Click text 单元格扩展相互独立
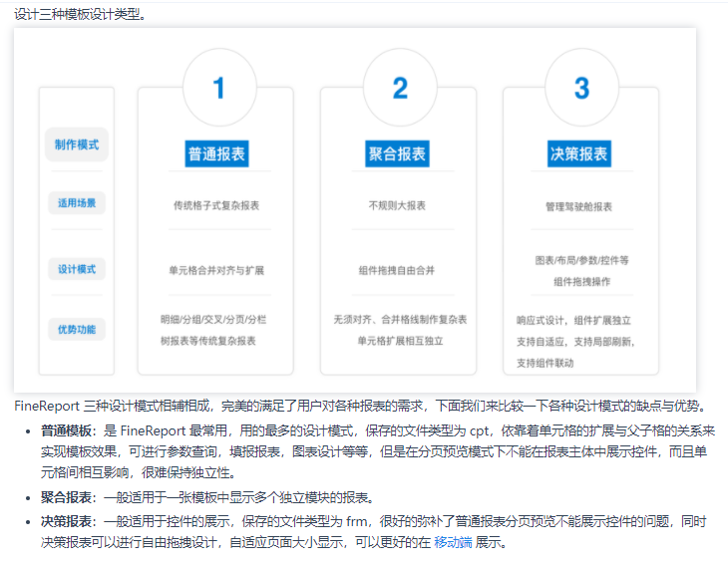The height and width of the screenshot is (568, 728). 400,341
